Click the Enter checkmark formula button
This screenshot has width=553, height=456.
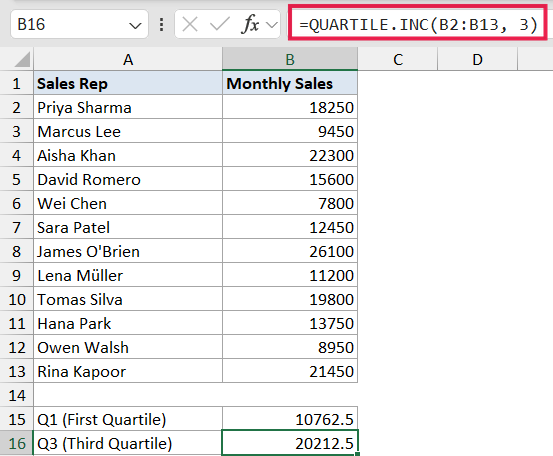(x=219, y=25)
